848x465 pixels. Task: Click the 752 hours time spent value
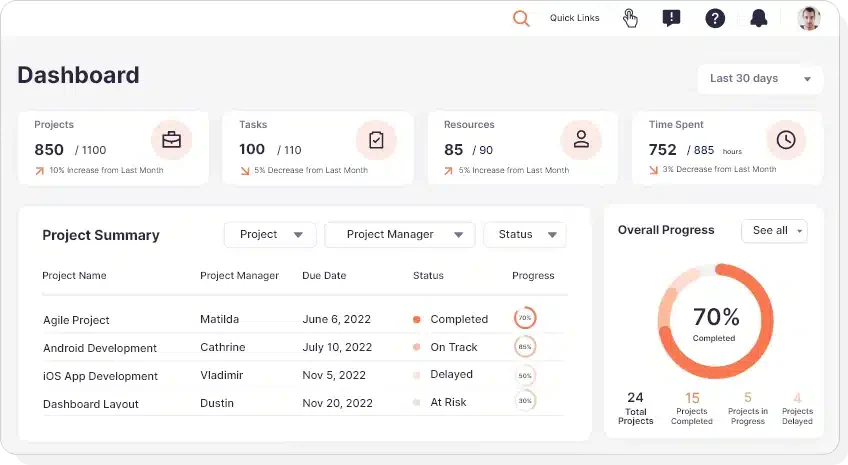coord(662,150)
